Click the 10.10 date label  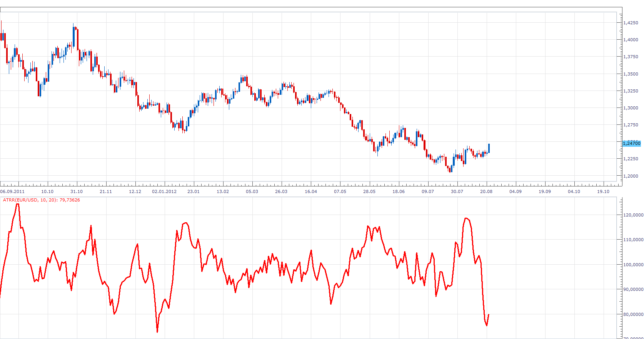(47, 191)
